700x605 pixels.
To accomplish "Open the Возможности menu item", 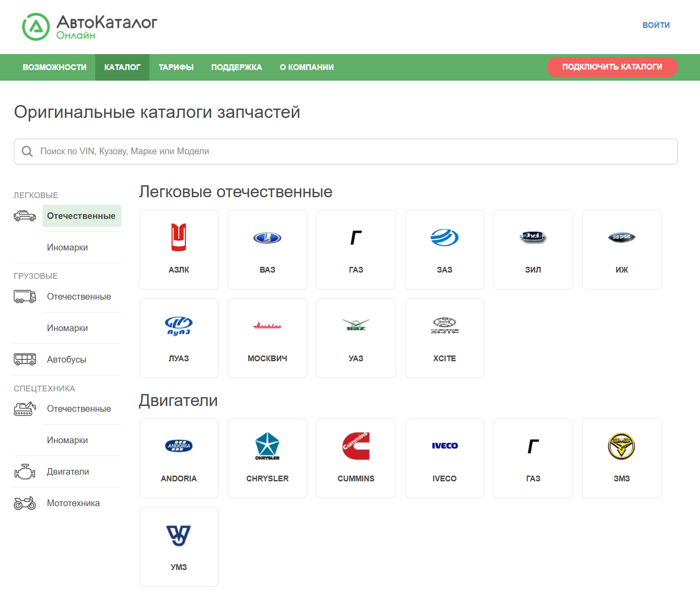I will (54, 67).
